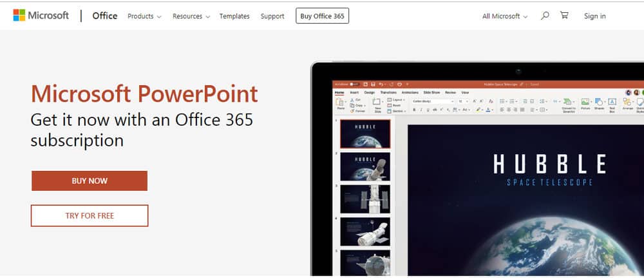644x278 pixels.
Task: Open the All Microsoft dropdown
Action: 505,16
